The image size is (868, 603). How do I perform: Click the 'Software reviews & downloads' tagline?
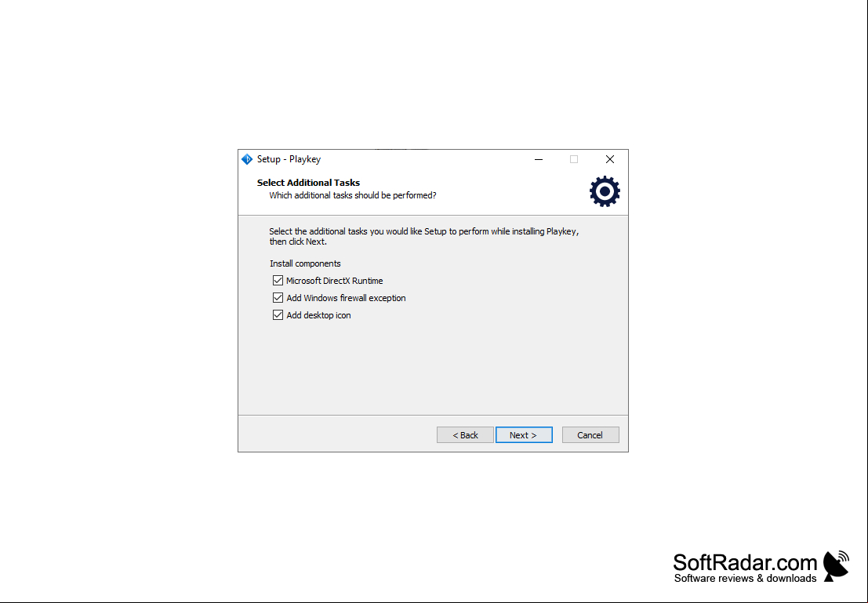point(745,578)
